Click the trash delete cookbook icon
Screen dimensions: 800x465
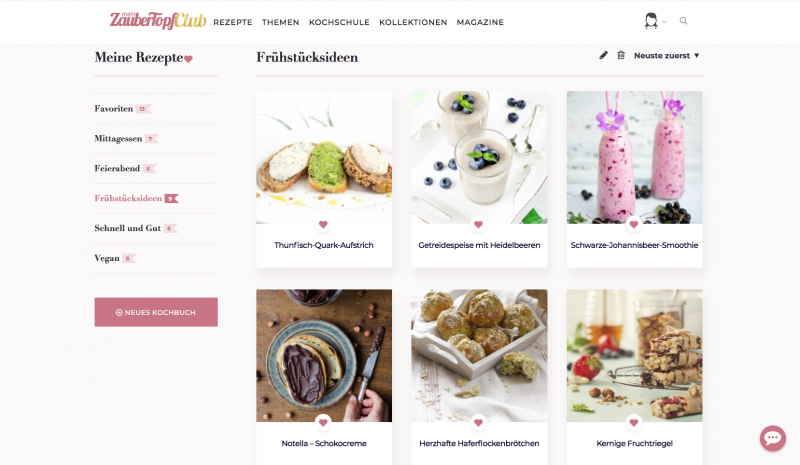click(621, 55)
